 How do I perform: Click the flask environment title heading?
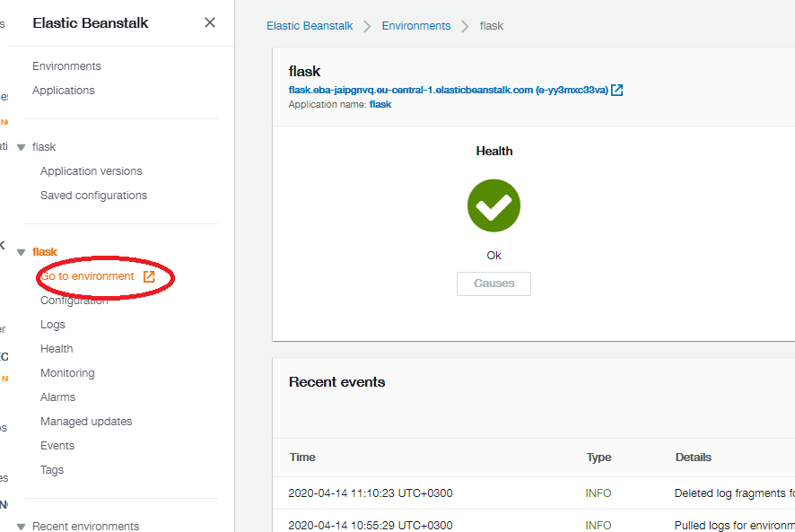(x=305, y=72)
